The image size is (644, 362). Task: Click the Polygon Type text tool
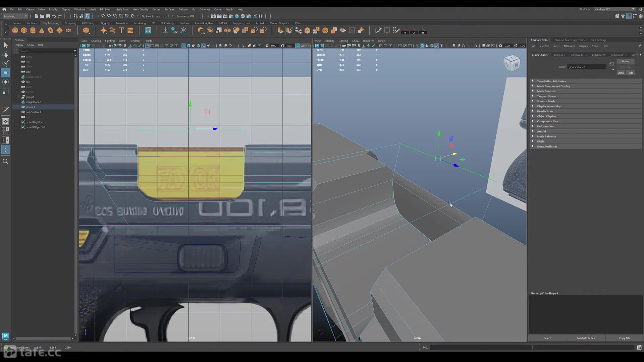click(x=121, y=31)
